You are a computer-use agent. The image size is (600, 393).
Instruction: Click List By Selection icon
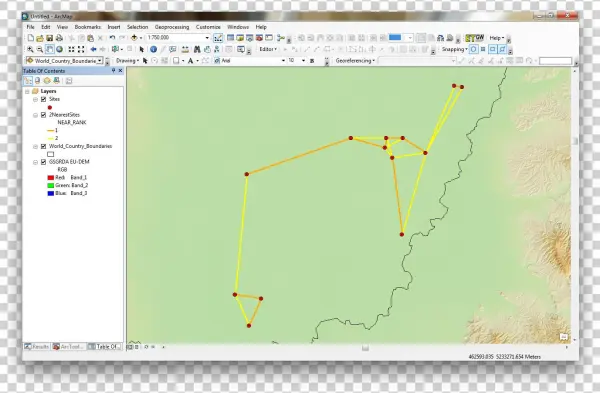click(57, 80)
